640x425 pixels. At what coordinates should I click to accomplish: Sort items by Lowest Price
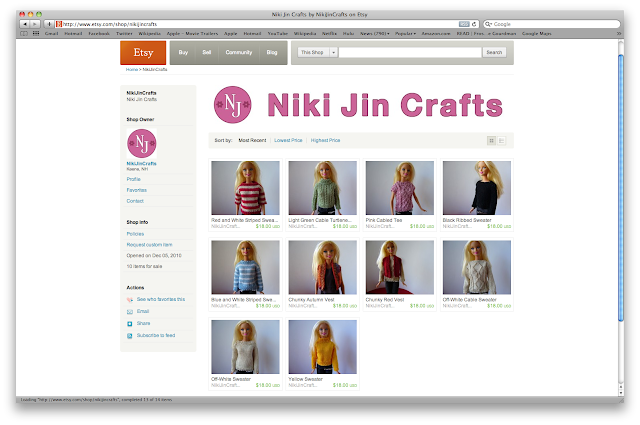(288, 140)
